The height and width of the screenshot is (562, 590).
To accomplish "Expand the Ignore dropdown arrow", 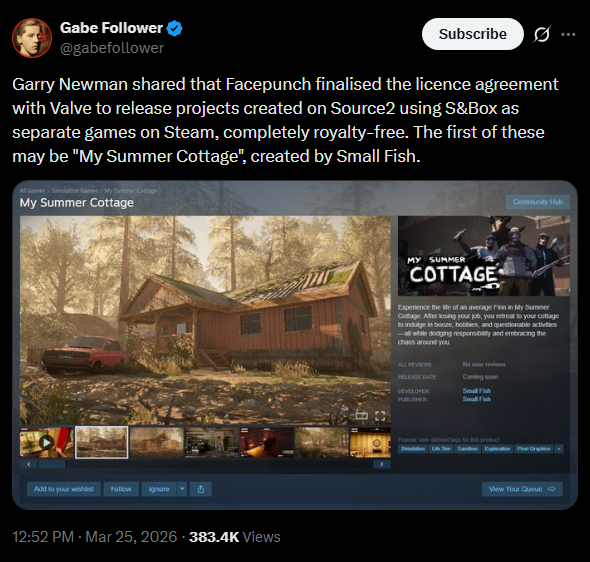I will click(182, 489).
